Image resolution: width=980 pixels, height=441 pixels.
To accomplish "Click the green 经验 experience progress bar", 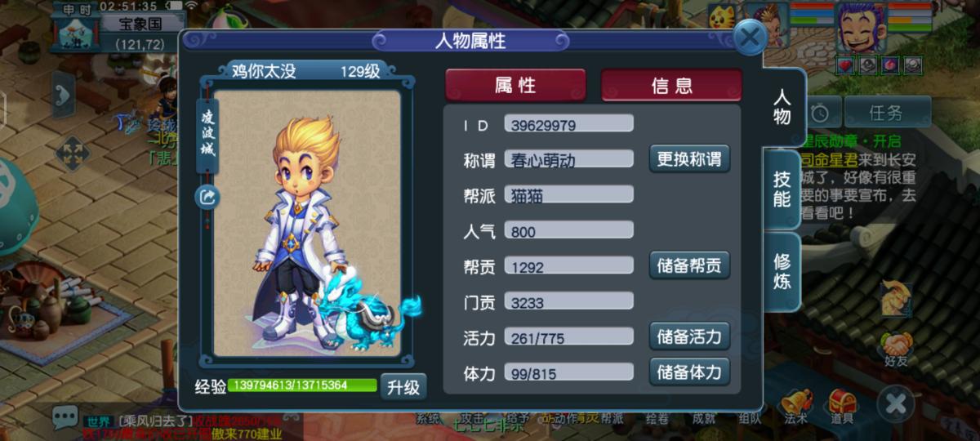I will point(302,385).
